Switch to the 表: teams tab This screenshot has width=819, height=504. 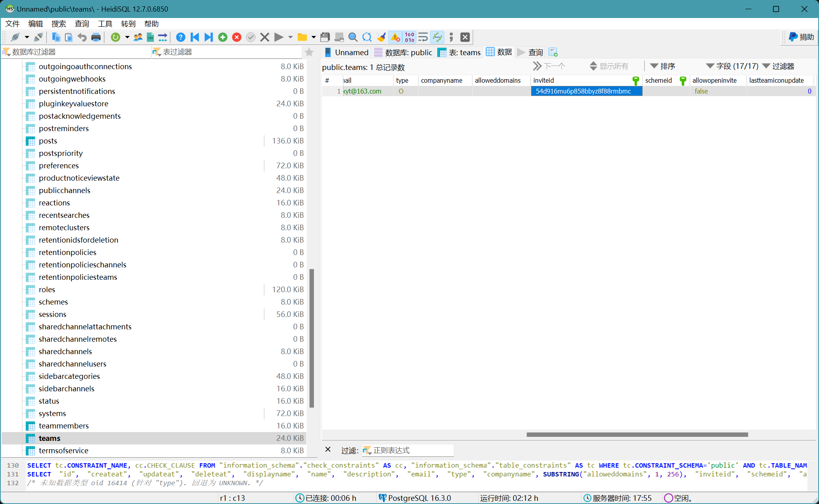(x=459, y=52)
